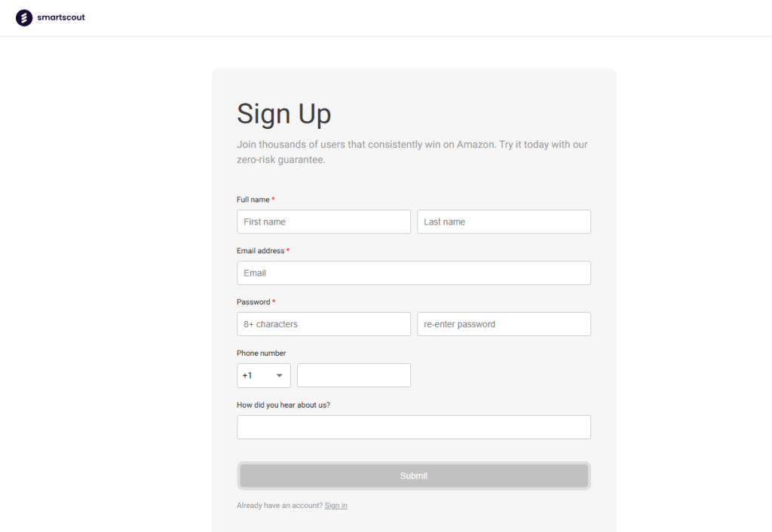Click the Email address label

pyautogui.click(x=260, y=251)
